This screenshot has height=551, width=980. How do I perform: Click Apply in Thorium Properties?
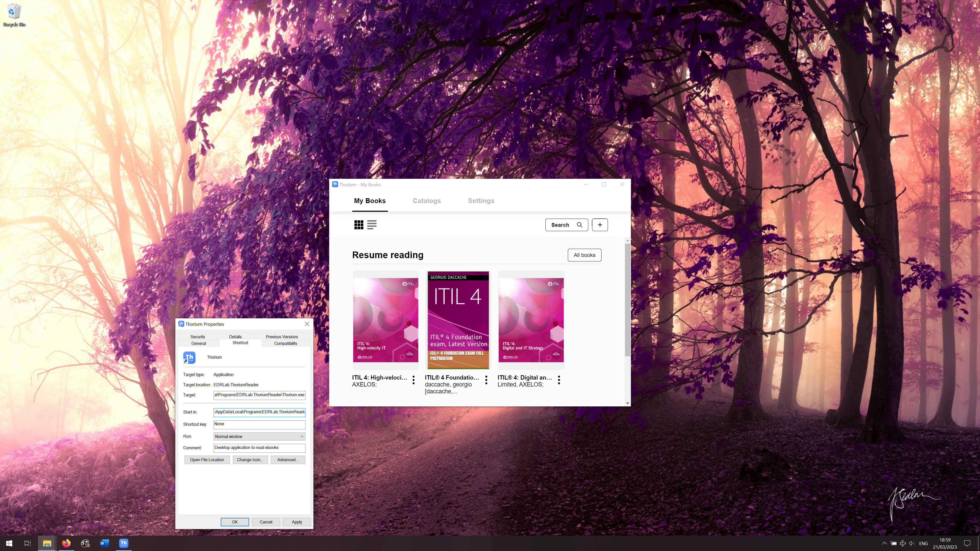click(297, 522)
